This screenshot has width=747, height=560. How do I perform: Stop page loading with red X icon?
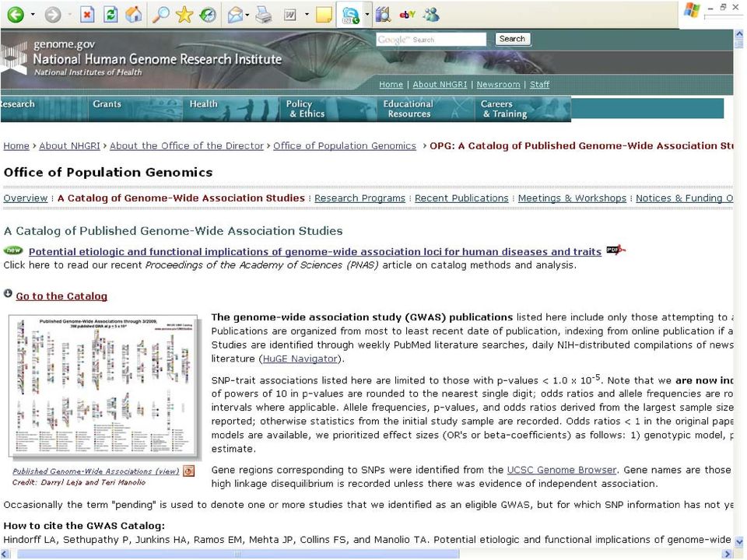(x=87, y=15)
